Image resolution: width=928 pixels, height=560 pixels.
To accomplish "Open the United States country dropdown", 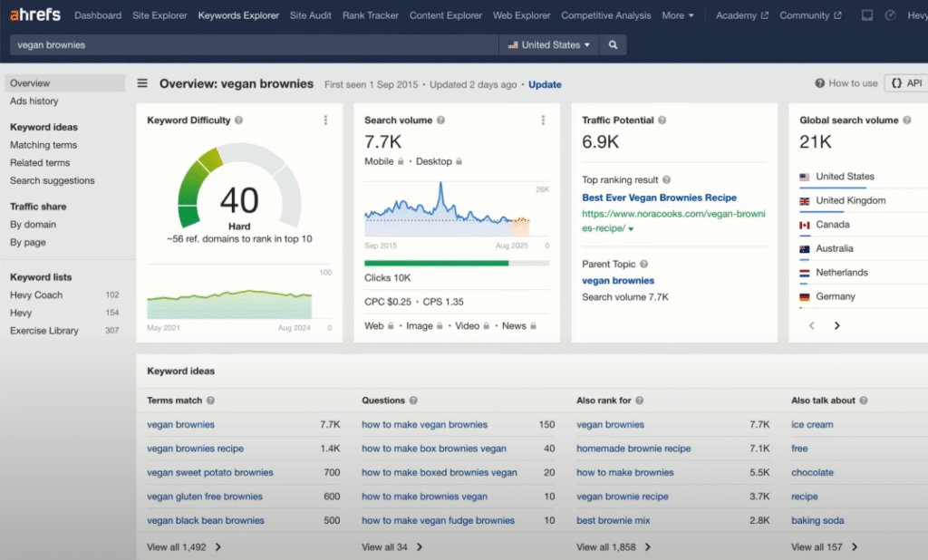I will (x=549, y=45).
